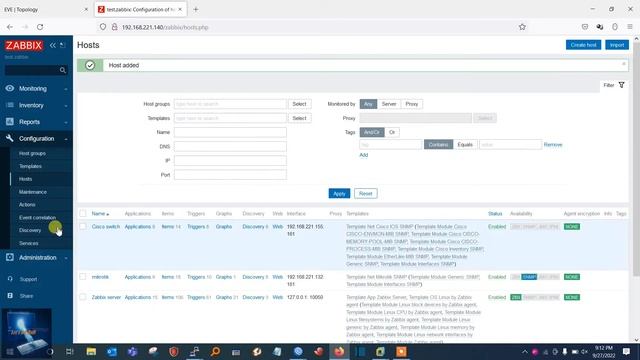Click the Task View taskbar icon

69,351
